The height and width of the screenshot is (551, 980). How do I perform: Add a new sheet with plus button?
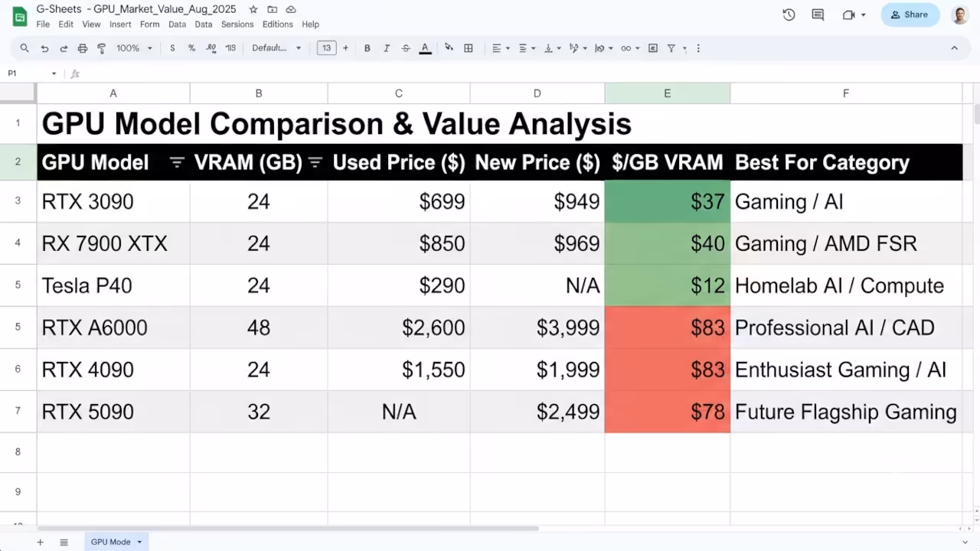pos(41,542)
